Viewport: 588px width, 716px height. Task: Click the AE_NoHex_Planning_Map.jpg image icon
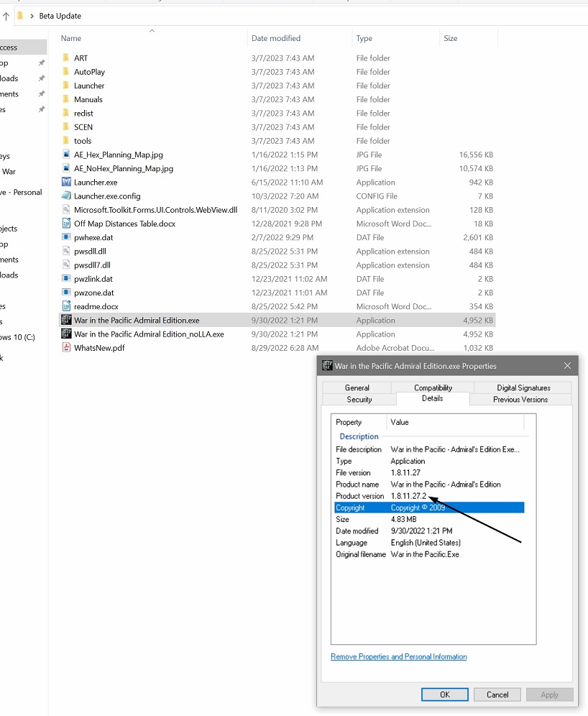click(66, 168)
